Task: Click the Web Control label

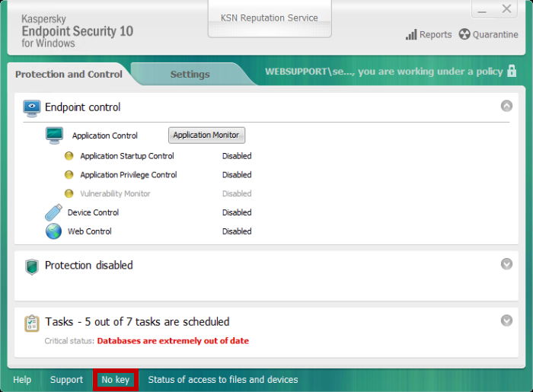Action: point(90,231)
